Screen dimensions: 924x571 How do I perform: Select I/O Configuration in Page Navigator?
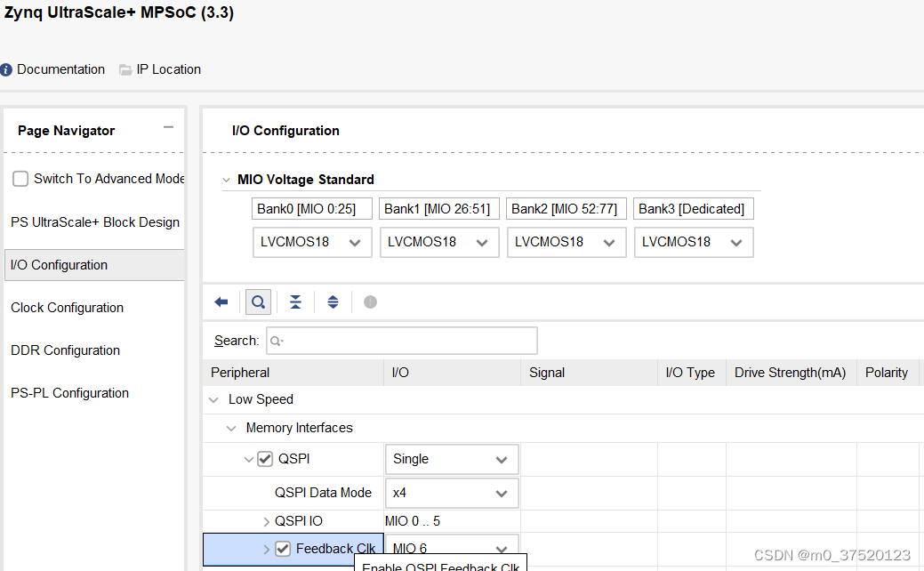[x=94, y=265]
